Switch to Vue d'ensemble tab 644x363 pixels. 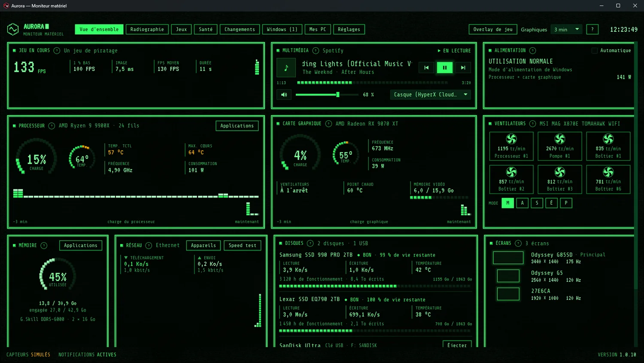point(99,29)
